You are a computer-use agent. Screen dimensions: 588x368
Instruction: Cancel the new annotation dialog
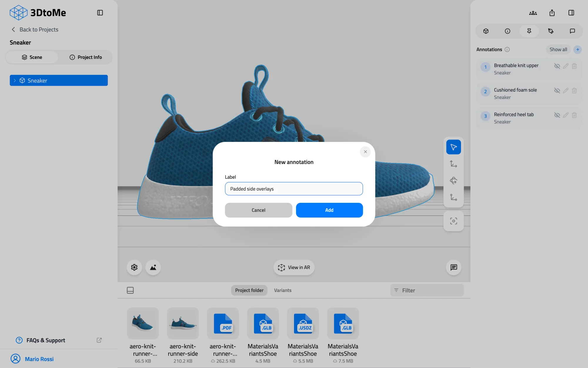(x=258, y=210)
